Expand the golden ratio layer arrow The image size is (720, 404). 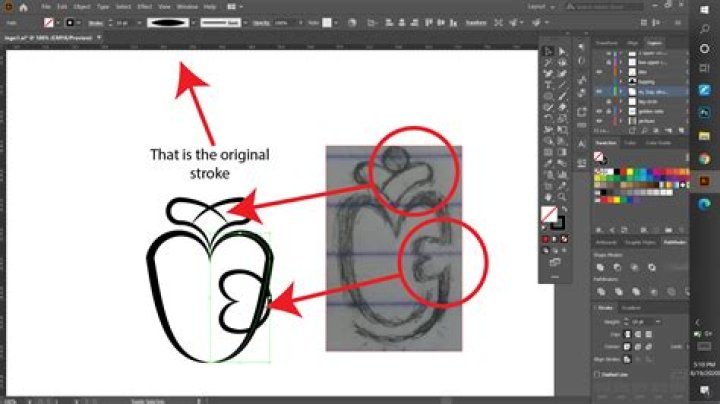(x=621, y=112)
